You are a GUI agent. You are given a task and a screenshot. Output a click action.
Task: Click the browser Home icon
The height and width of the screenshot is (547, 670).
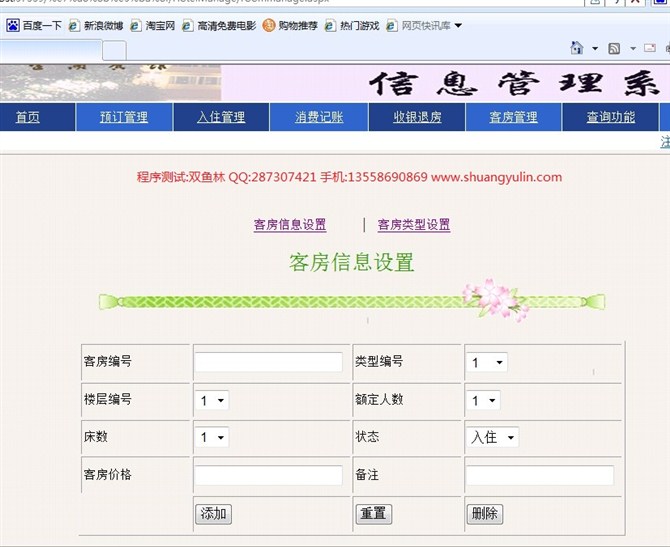pyautogui.click(x=577, y=48)
